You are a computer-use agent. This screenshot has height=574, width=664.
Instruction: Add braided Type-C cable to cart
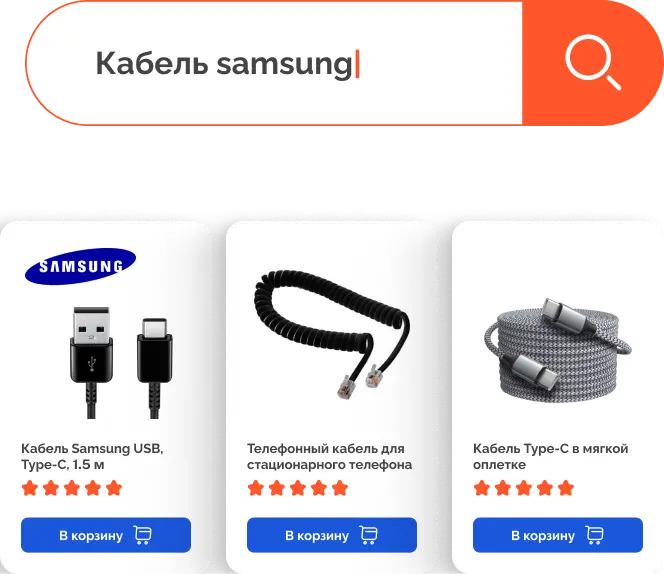pyautogui.click(x=558, y=535)
